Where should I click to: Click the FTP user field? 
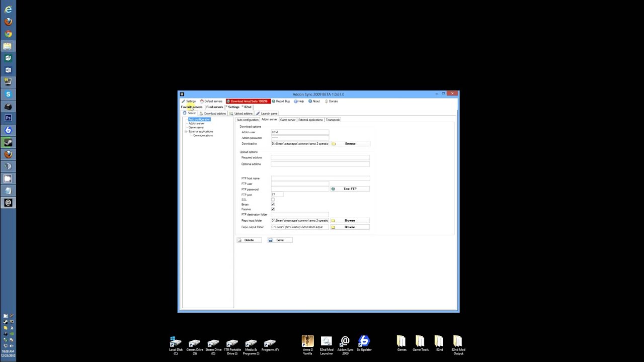point(300,184)
